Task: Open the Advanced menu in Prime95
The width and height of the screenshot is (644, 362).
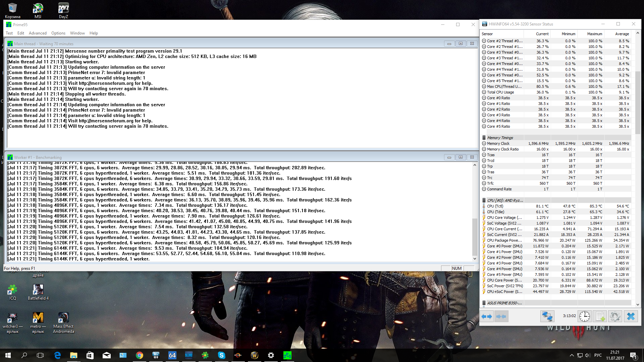Action: (x=38, y=33)
